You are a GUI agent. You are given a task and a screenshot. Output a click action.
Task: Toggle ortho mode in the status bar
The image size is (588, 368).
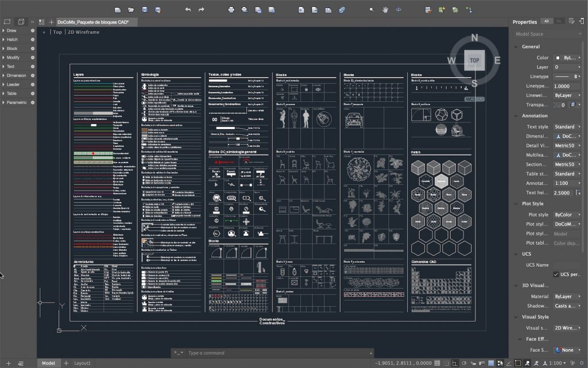click(x=455, y=363)
